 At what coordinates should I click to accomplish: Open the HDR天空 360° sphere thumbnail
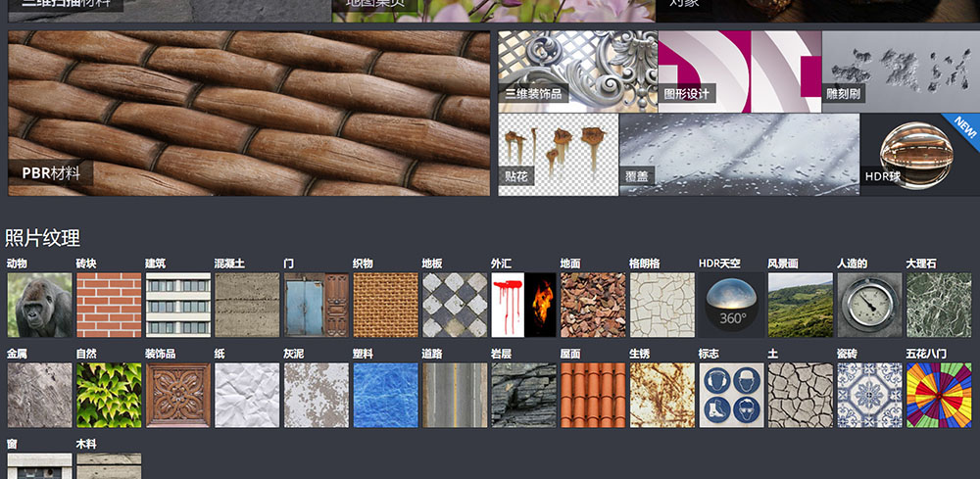(731, 305)
